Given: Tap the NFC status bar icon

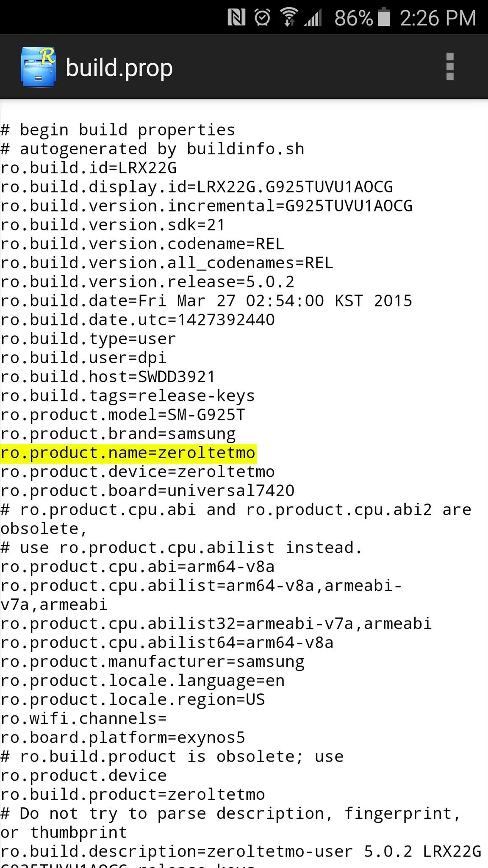Looking at the screenshot, I should point(236,18).
